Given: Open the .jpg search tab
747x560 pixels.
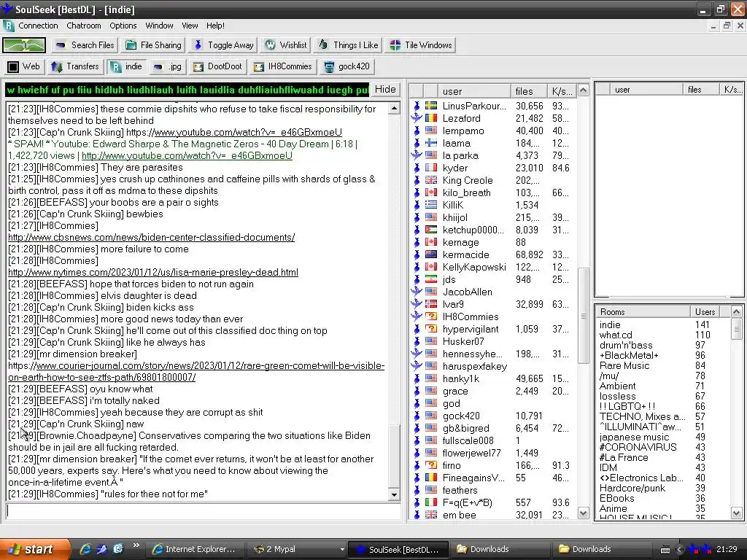Looking at the screenshot, I should [167, 66].
